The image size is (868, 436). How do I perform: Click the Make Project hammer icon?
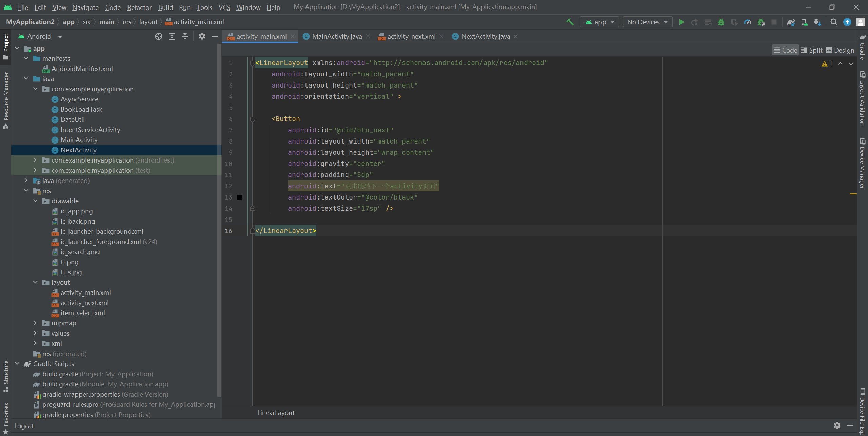pyautogui.click(x=570, y=22)
